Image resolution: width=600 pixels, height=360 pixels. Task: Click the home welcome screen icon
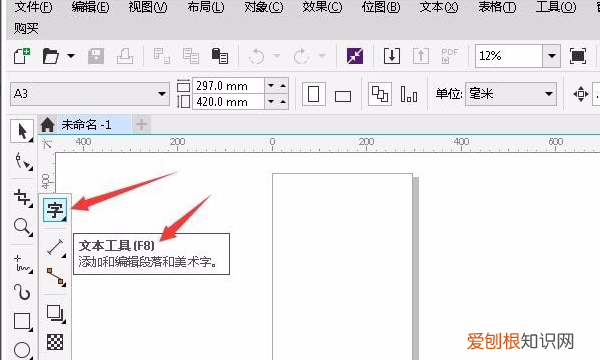47,124
